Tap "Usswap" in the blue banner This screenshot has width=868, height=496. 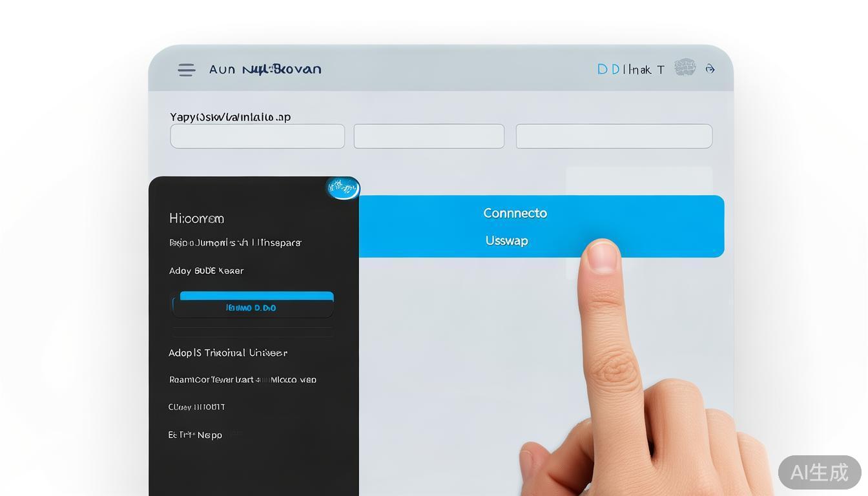coord(506,240)
